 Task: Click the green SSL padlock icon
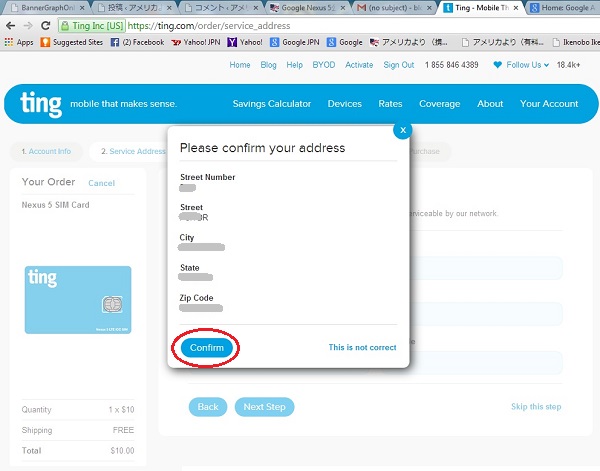pyautogui.click(x=65, y=26)
